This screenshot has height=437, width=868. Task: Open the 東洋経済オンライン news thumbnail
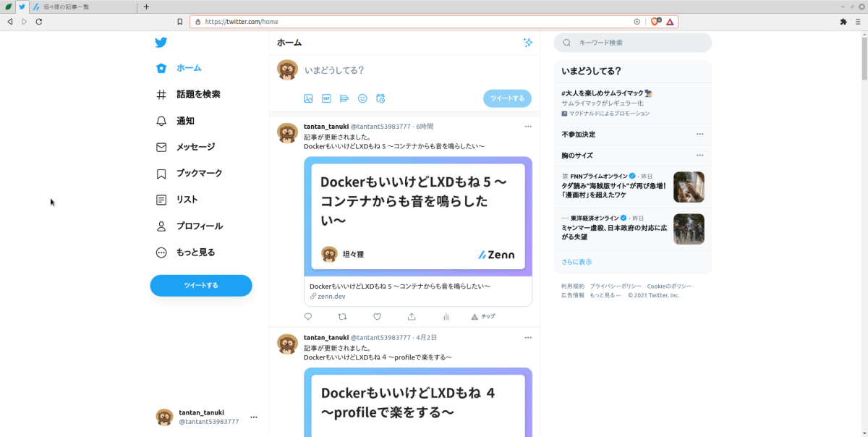[x=689, y=229]
